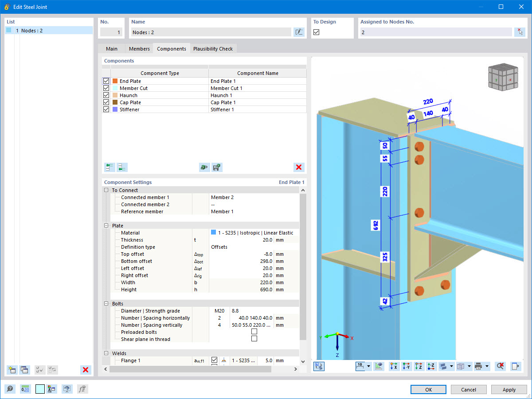Uncheck the To Design checkbox
The width and height of the screenshot is (532, 399).
click(x=317, y=32)
